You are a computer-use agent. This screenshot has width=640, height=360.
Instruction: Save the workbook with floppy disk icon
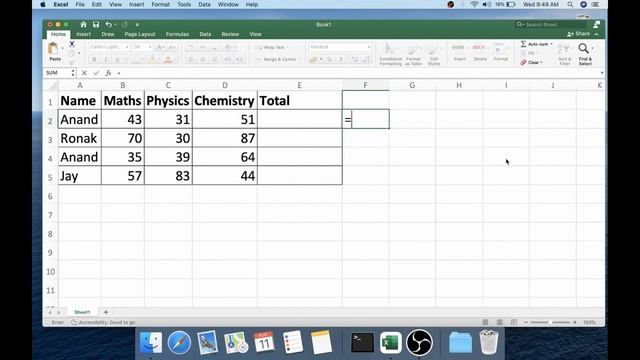[96, 24]
